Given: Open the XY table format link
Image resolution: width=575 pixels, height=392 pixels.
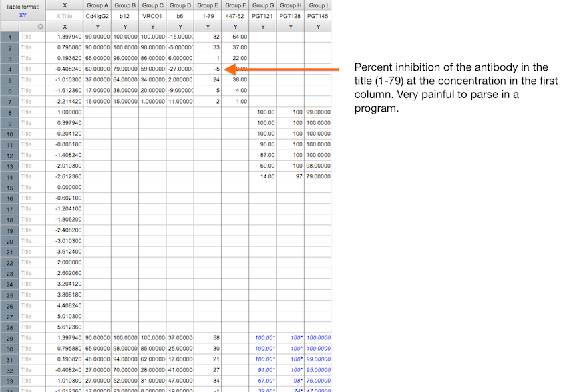Looking at the screenshot, I should coord(23,15).
